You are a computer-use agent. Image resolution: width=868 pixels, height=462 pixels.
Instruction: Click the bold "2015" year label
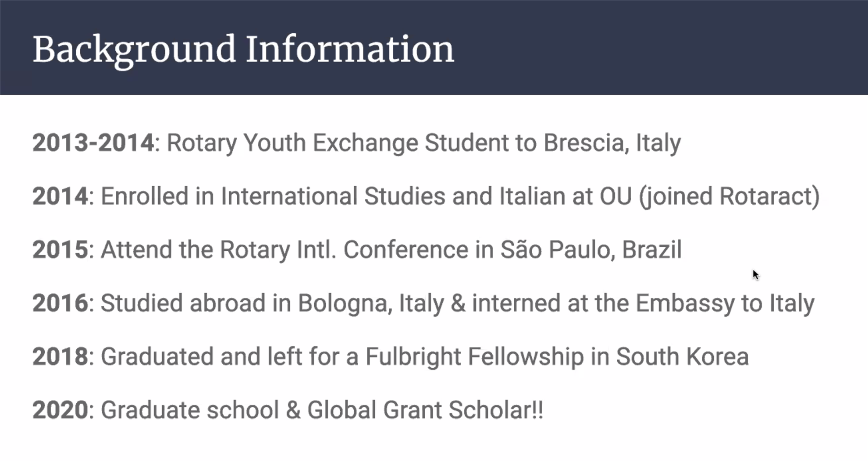coord(60,250)
